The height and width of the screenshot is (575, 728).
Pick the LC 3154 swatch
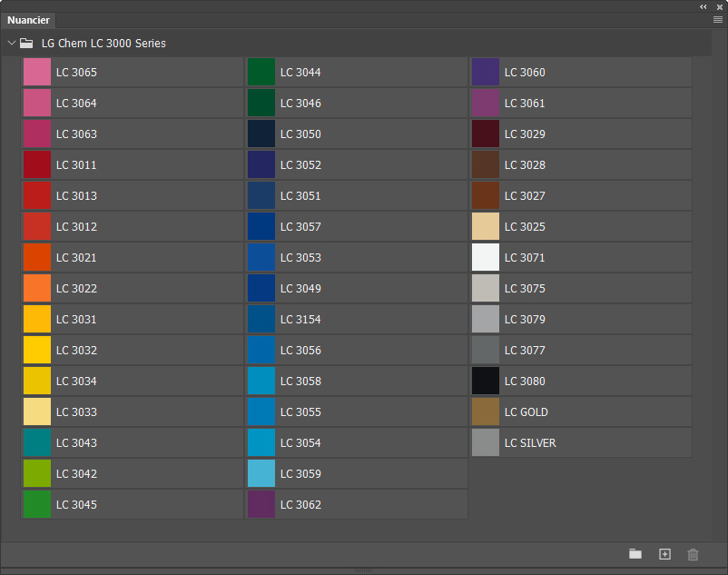coord(261,319)
